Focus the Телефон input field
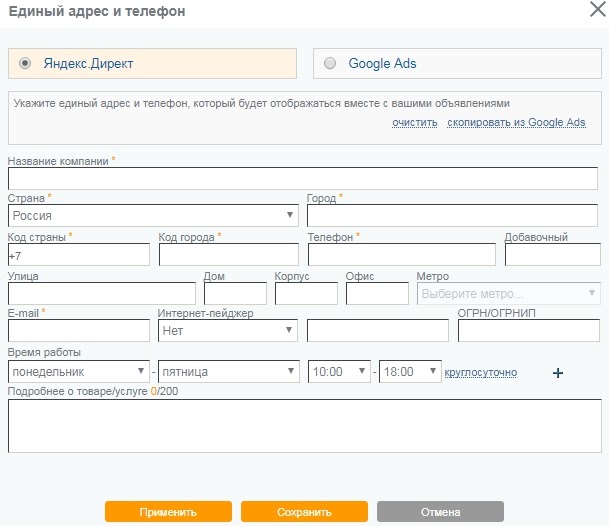 click(401, 254)
